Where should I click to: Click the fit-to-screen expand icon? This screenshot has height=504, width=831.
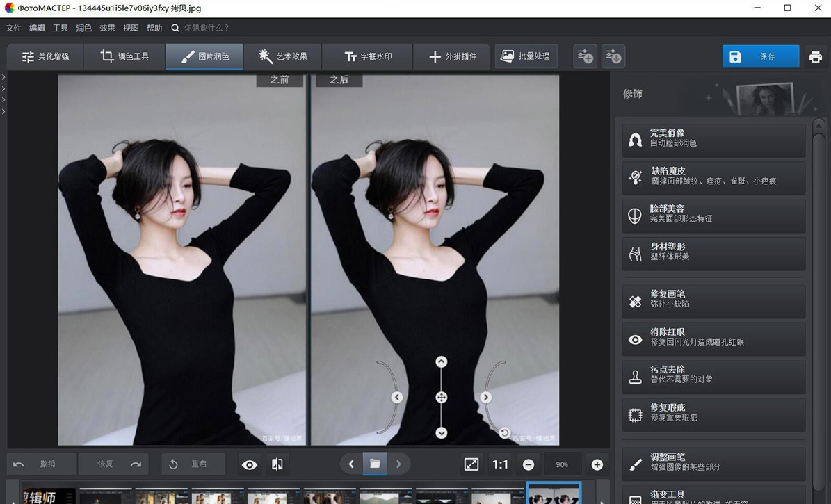pyautogui.click(x=471, y=465)
